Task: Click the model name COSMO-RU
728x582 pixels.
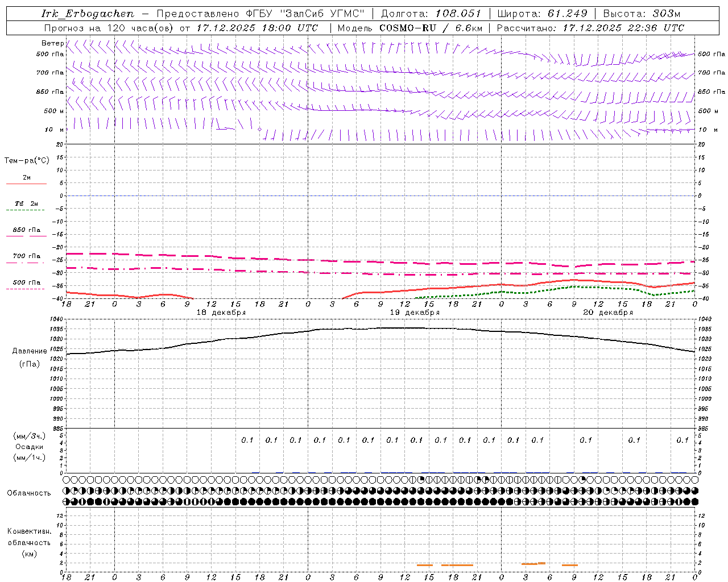Action: coord(408,28)
